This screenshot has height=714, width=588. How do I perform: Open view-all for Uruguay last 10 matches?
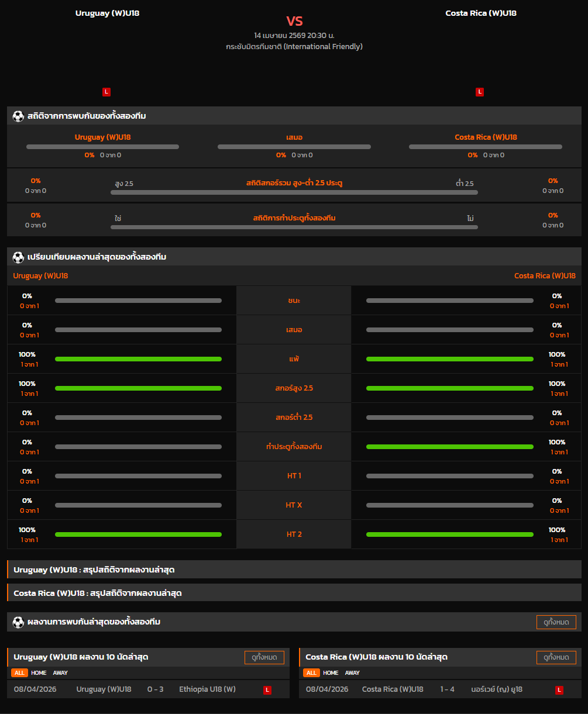pos(264,657)
